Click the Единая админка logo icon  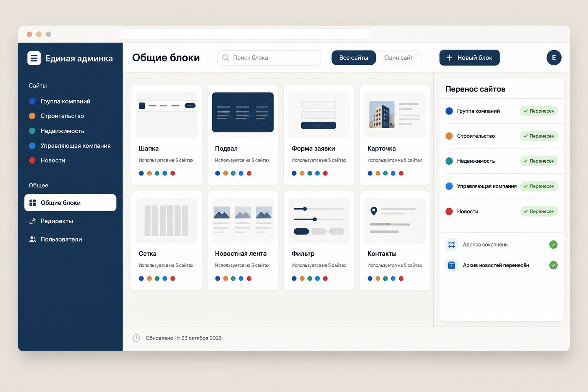pyautogui.click(x=34, y=58)
